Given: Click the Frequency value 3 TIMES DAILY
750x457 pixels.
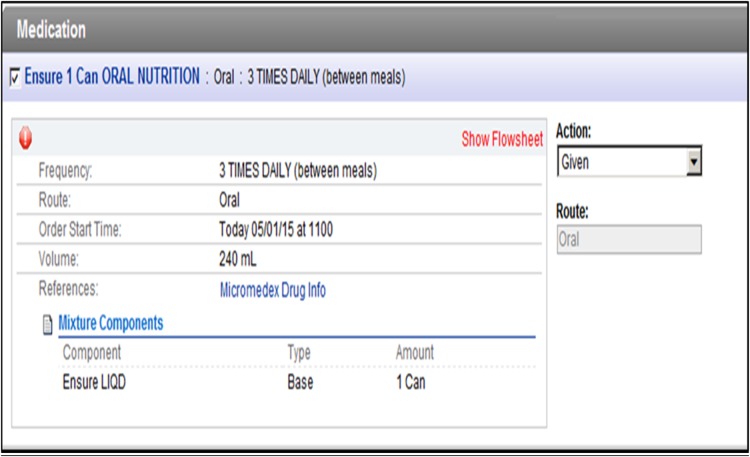Looking at the screenshot, I should pos(298,170).
